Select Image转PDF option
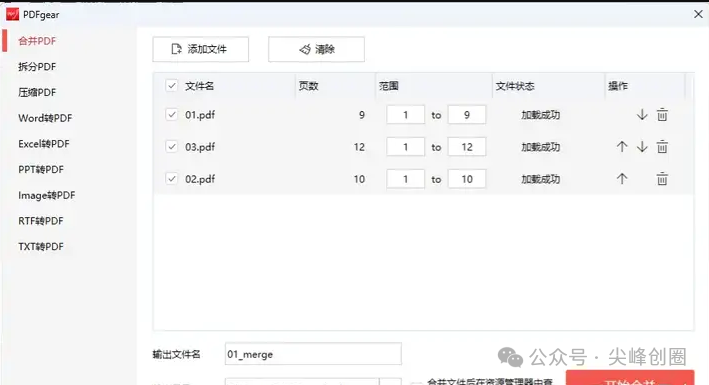 click(47, 195)
